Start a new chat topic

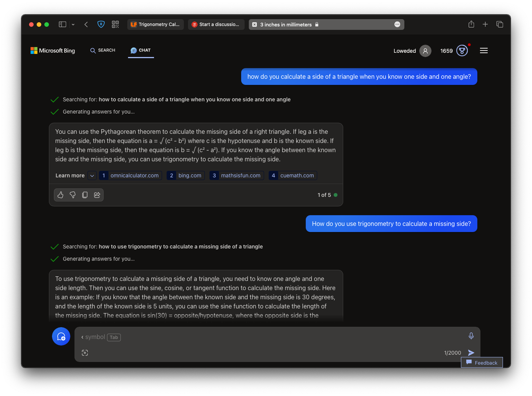(x=61, y=336)
